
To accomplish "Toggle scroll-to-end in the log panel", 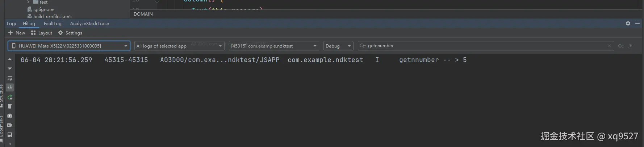I will [10, 87].
